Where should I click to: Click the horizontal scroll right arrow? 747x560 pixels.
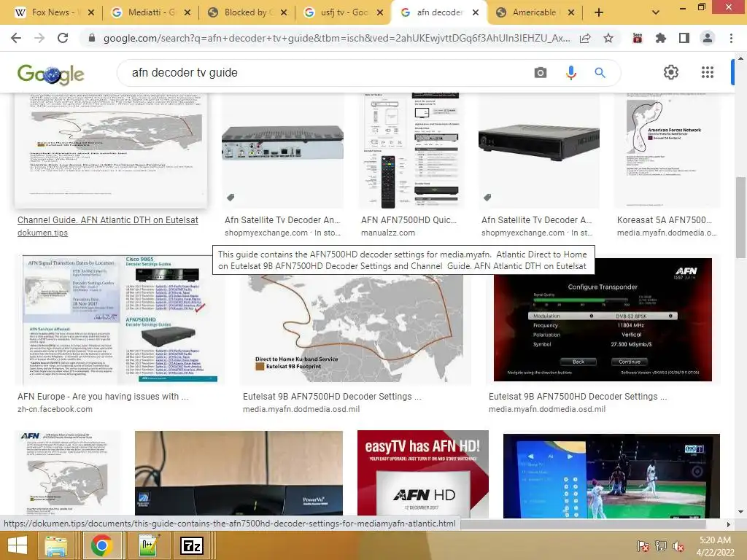[x=728, y=524]
